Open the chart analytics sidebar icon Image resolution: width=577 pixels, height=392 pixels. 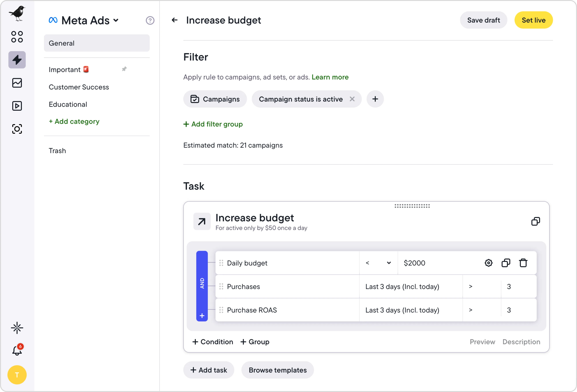click(x=17, y=83)
